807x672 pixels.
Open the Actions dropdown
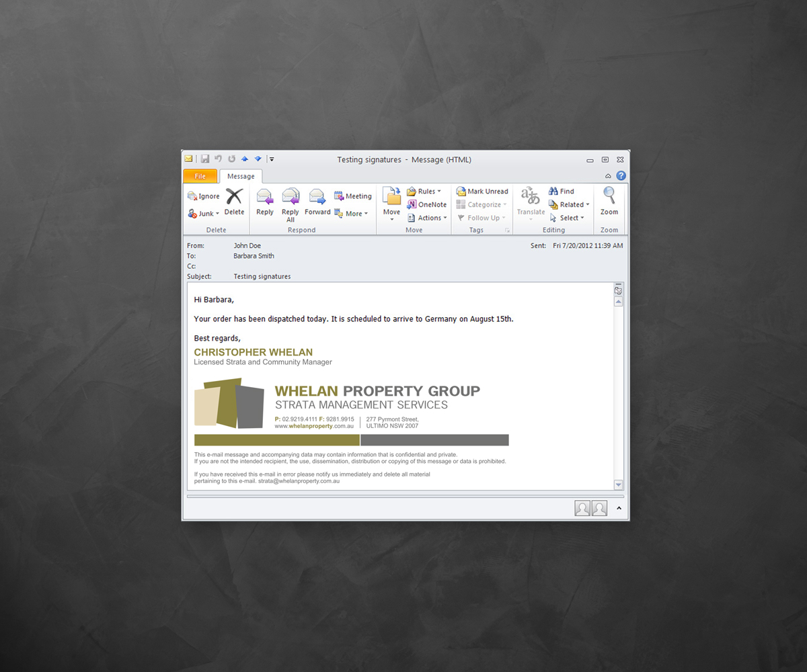point(427,218)
